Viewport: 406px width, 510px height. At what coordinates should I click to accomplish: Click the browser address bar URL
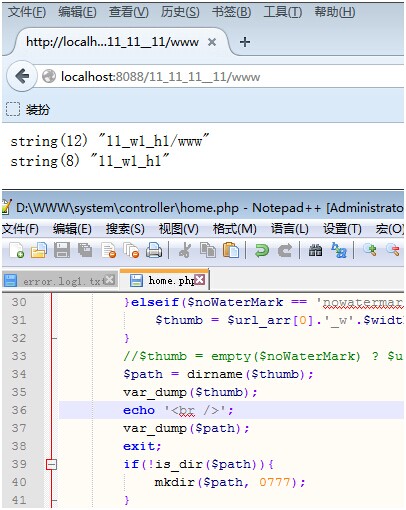click(x=160, y=77)
